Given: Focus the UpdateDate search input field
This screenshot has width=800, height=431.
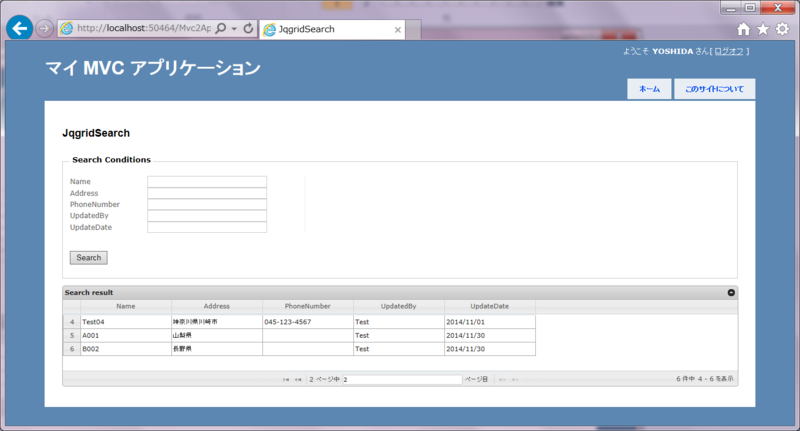Looking at the screenshot, I should (207, 227).
